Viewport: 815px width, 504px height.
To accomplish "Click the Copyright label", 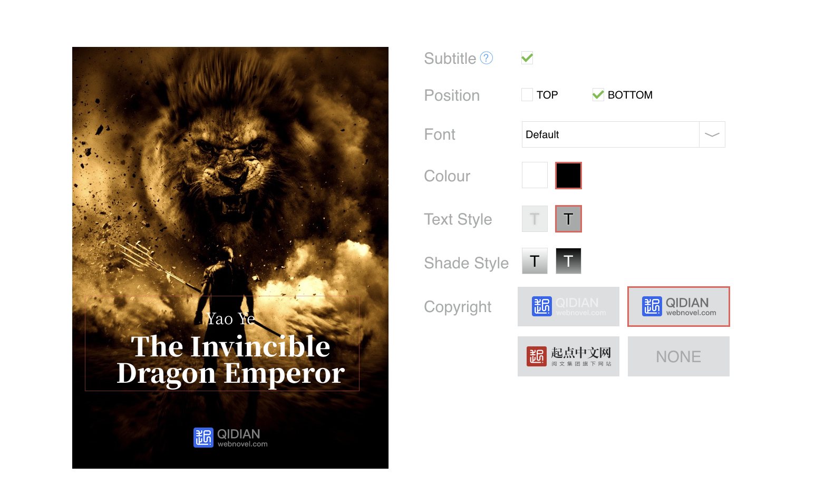I will tap(458, 307).
